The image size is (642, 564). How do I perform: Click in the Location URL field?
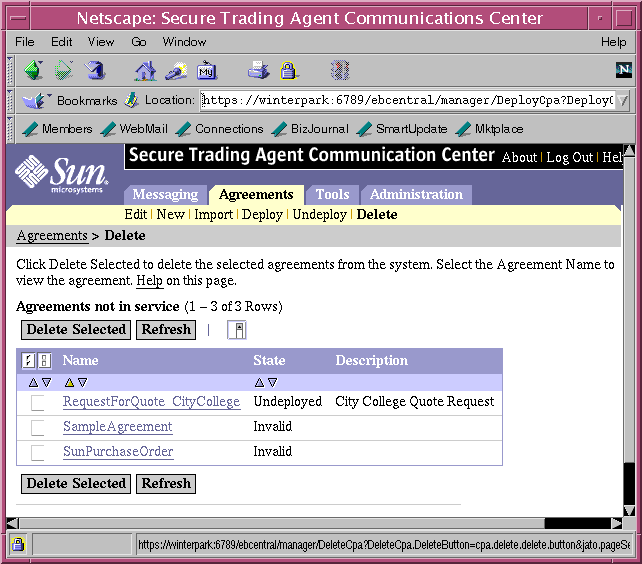[407, 100]
